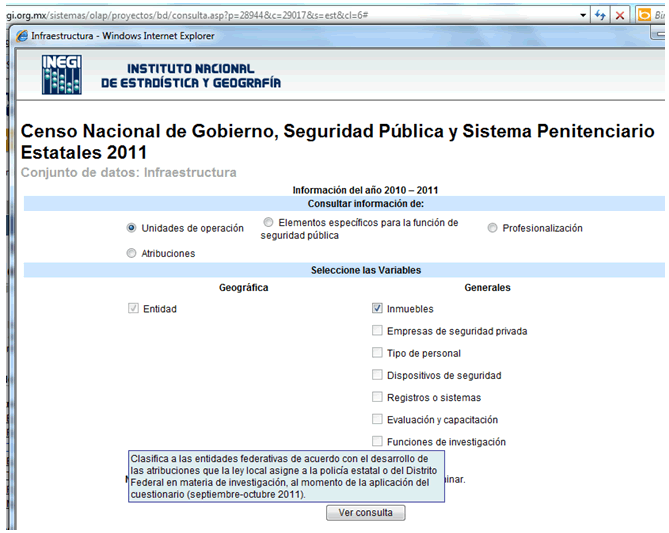Check Dispositivos de seguridad option
The width and height of the screenshot is (669, 533).
pos(377,375)
